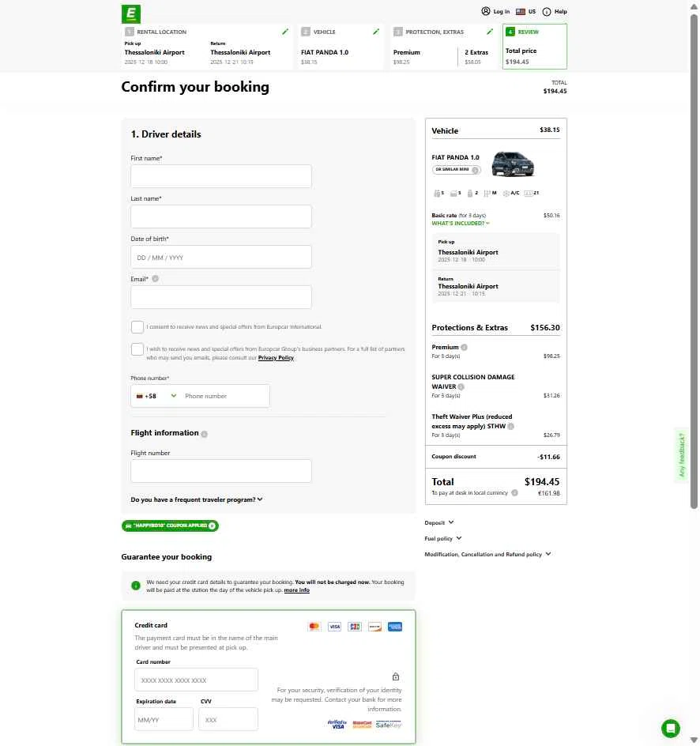Open the +58 country code dropdown
This screenshot has width=700, height=746.
pyautogui.click(x=156, y=396)
